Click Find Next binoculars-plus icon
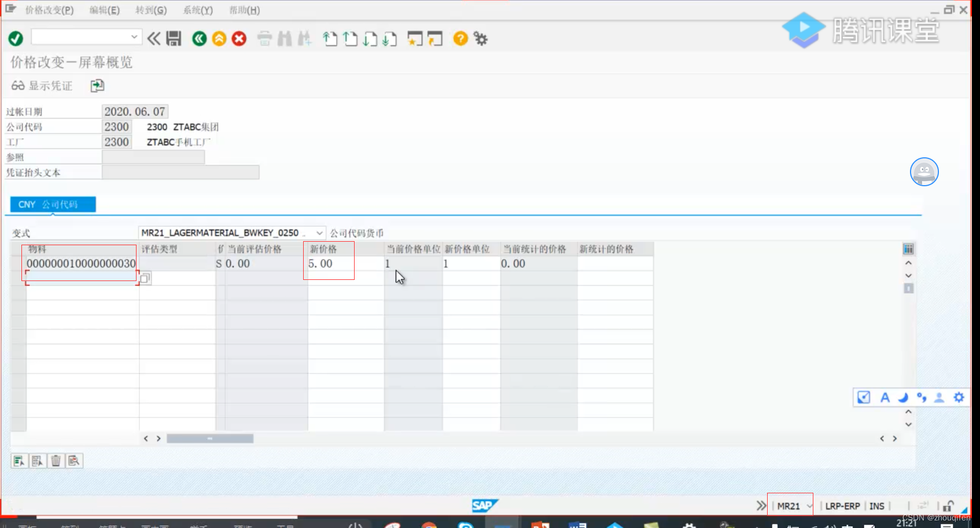The image size is (980, 528). (304, 39)
